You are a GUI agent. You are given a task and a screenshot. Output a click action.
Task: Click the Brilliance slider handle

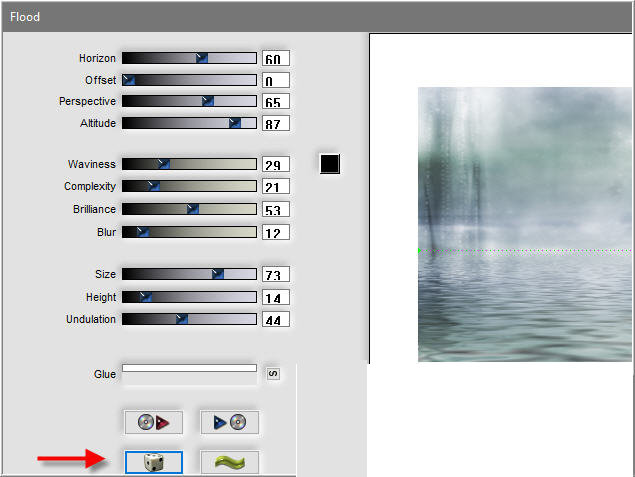point(193,209)
